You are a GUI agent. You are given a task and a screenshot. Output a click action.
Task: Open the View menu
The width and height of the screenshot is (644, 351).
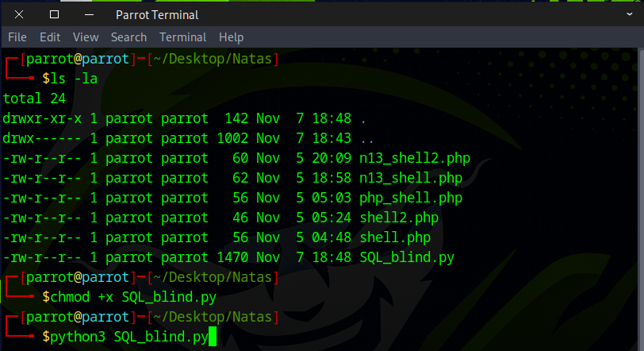[86, 37]
